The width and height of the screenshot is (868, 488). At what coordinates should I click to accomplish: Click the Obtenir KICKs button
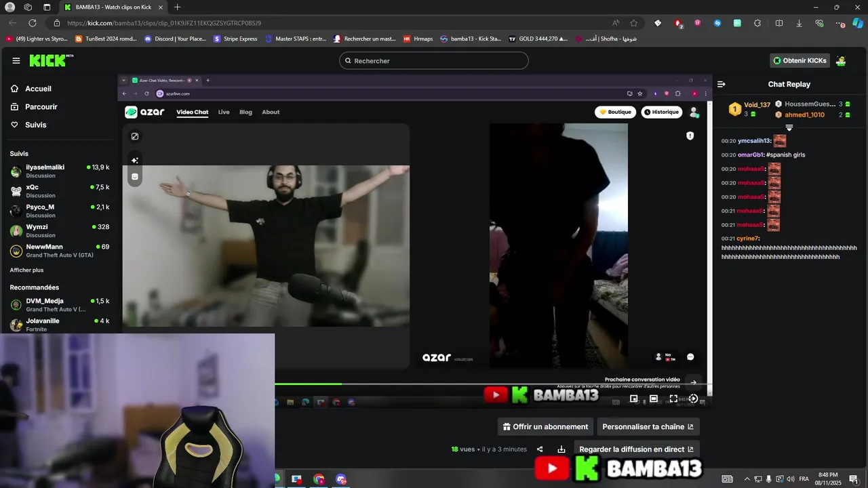(x=800, y=61)
